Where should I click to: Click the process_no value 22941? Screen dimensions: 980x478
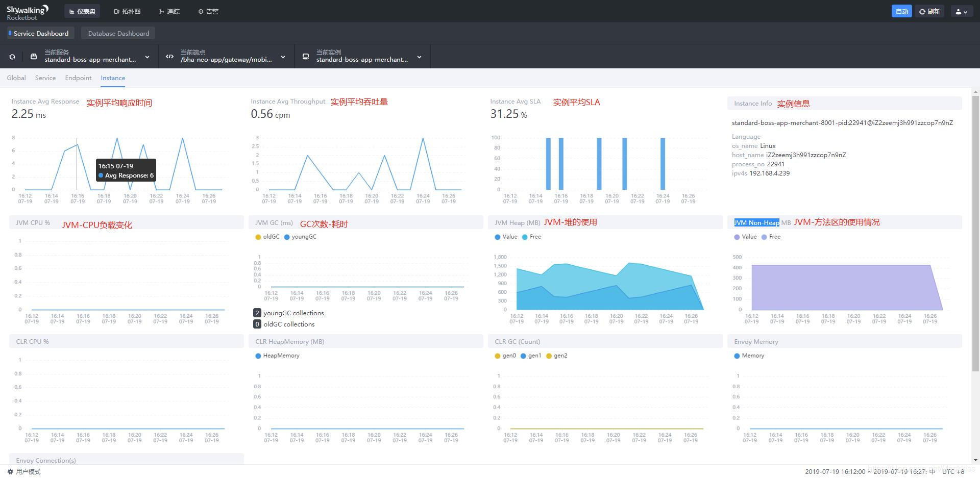[775, 164]
